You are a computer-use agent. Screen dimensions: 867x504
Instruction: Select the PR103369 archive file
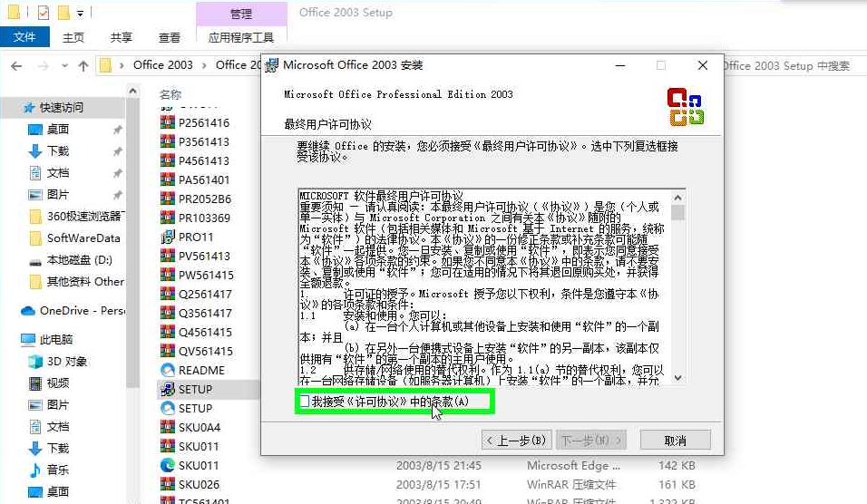pyautogui.click(x=204, y=218)
